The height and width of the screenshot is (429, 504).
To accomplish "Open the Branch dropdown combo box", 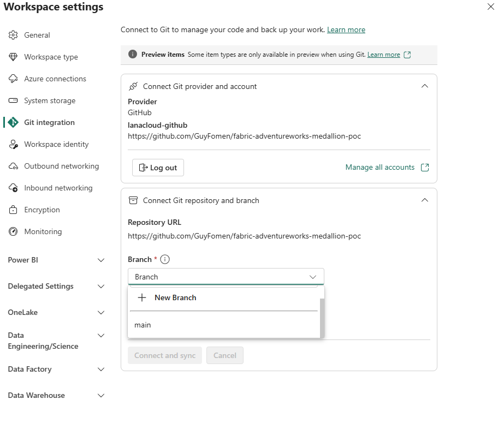I will coord(226,277).
